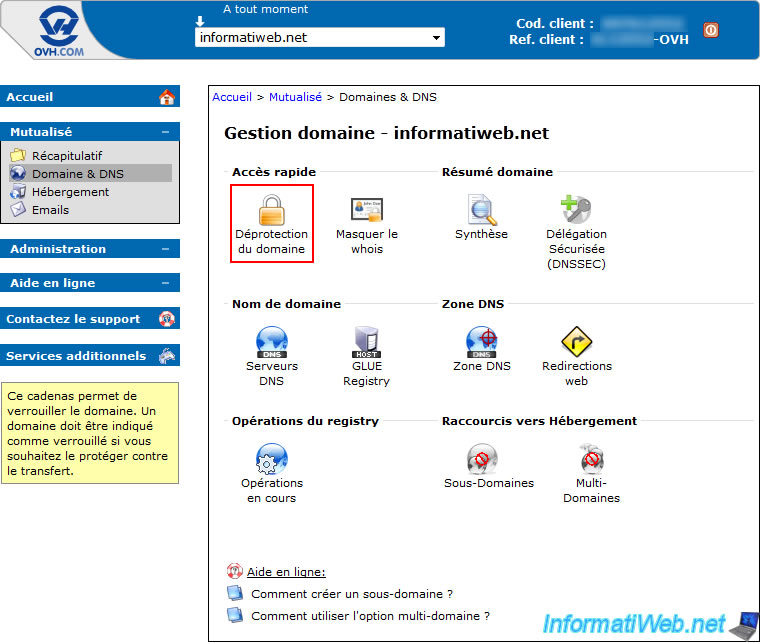The image size is (760, 642).
Task: Click icon beside 'Comment créer un sous-domaine ?'
Action: click(x=235, y=593)
